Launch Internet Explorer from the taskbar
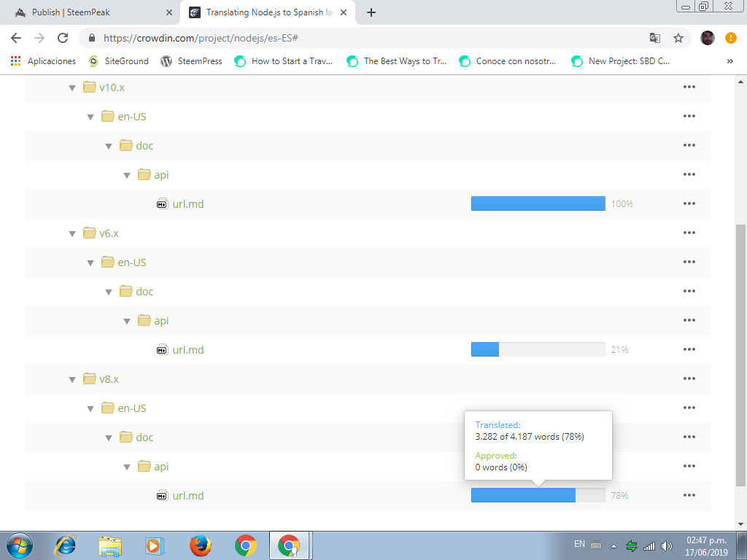The image size is (747, 560). tap(66, 545)
